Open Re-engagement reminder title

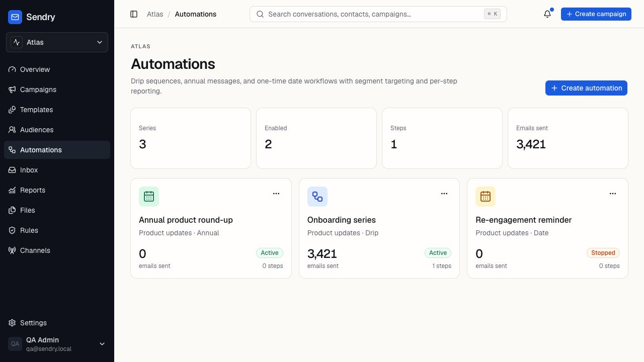pyautogui.click(x=523, y=220)
